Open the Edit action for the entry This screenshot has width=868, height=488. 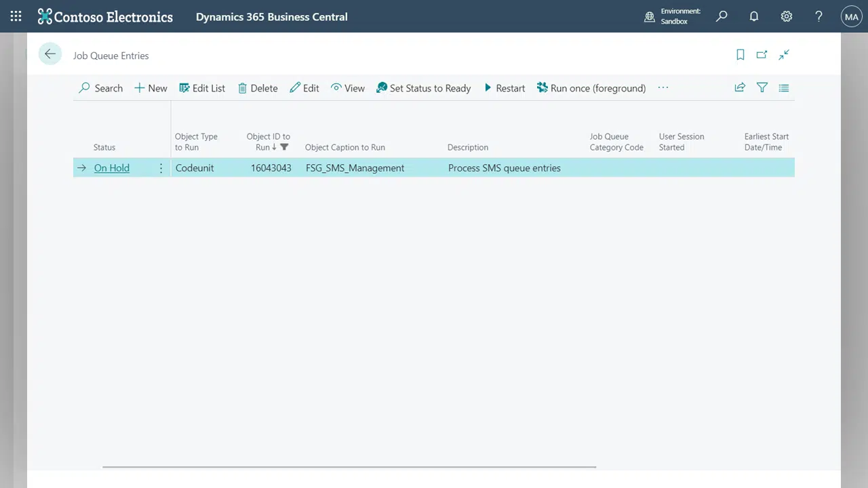coord(304,88)
